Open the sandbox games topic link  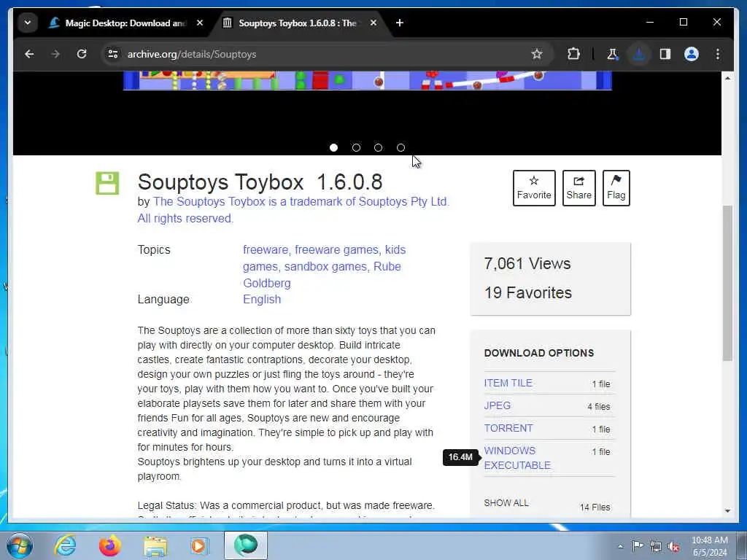(325, 267)
